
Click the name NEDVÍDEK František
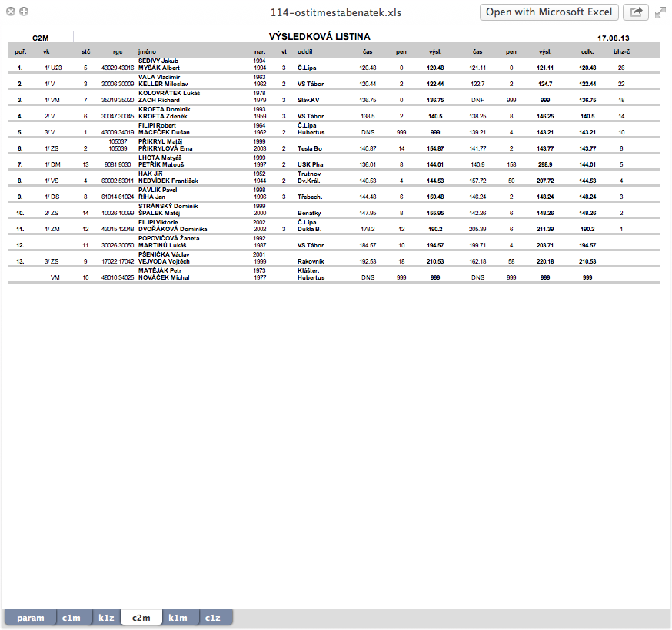point(168,181)
